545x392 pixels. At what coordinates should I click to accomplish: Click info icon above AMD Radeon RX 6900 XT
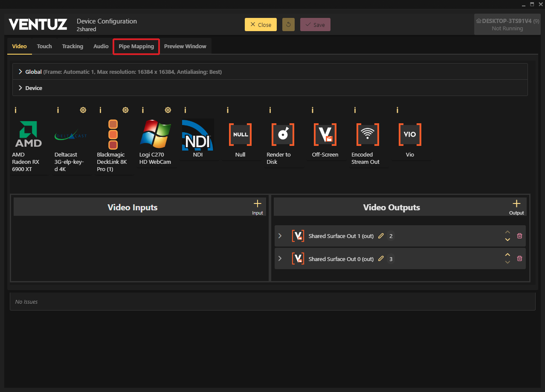(x=15, y=110)
